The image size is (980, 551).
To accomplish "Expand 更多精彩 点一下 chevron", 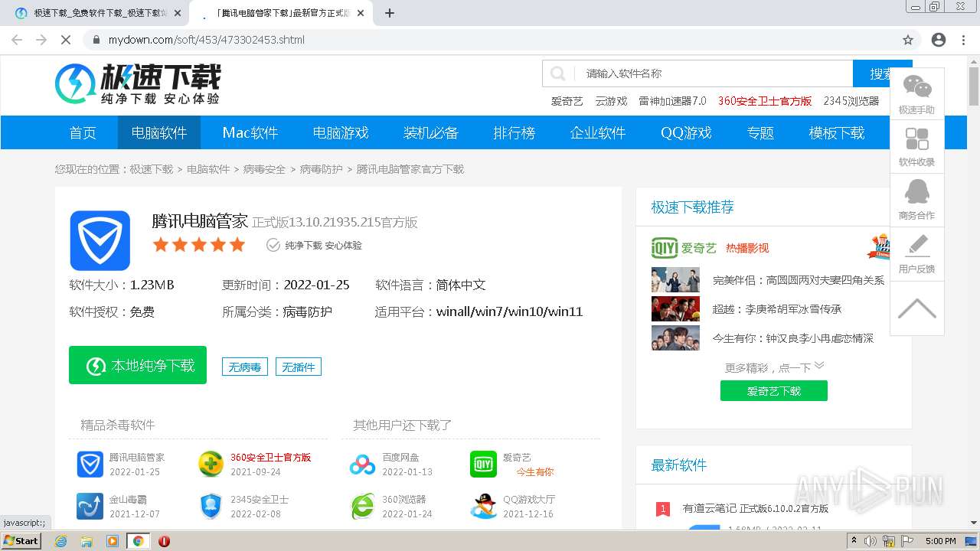I will pos(819,366).
